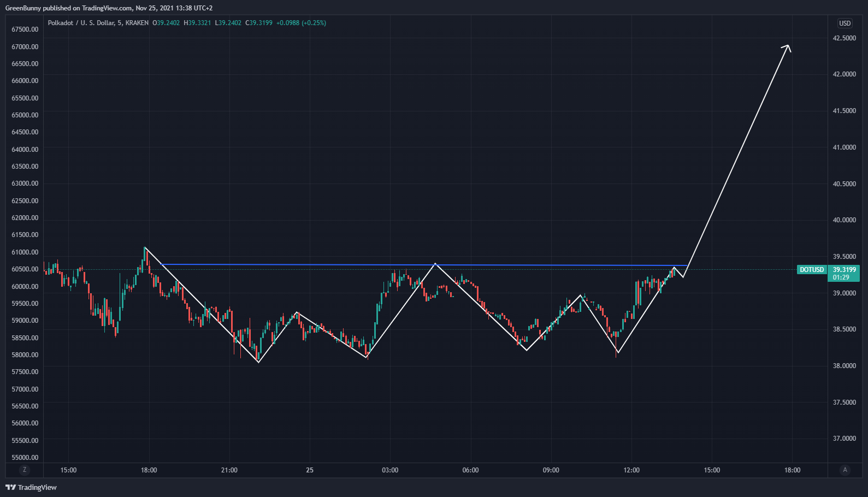
Task: Click the 21:00 time axis label
Action: pos(229,470)
